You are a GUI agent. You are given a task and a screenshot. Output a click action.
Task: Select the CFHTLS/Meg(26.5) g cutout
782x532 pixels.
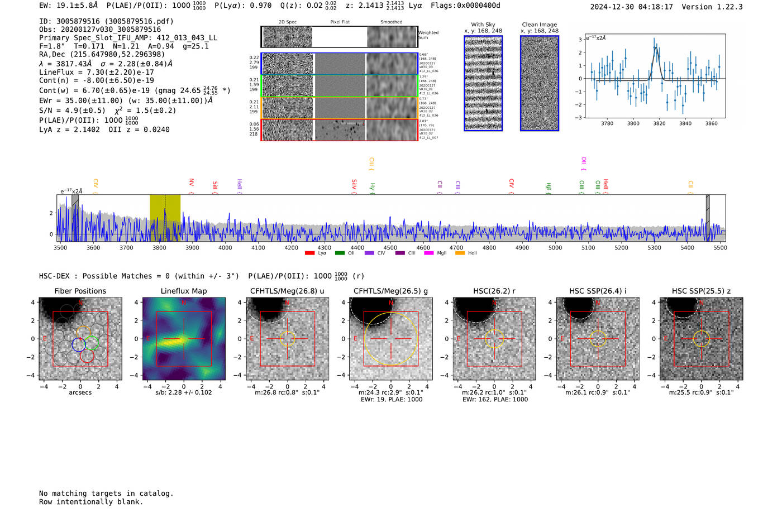[x=391, y=338]
